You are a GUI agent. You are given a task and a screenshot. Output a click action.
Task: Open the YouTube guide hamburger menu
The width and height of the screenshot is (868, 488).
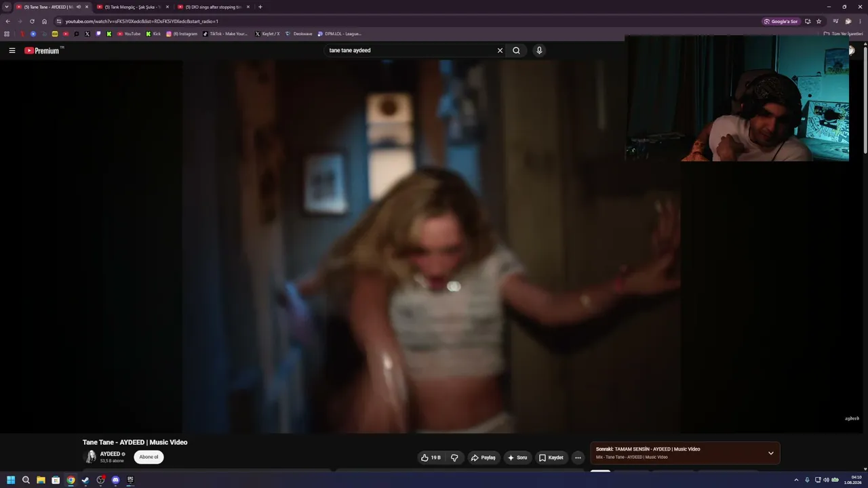point(12,50)
